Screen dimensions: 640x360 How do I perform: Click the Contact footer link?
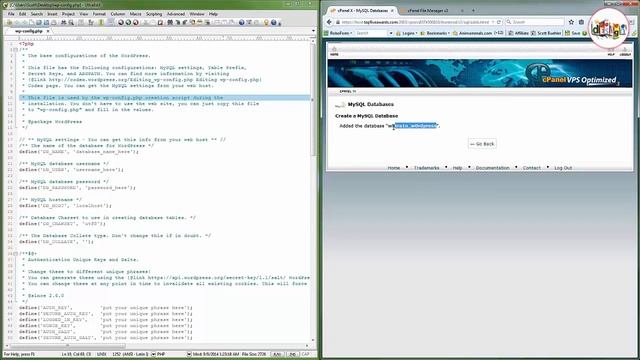531,168
